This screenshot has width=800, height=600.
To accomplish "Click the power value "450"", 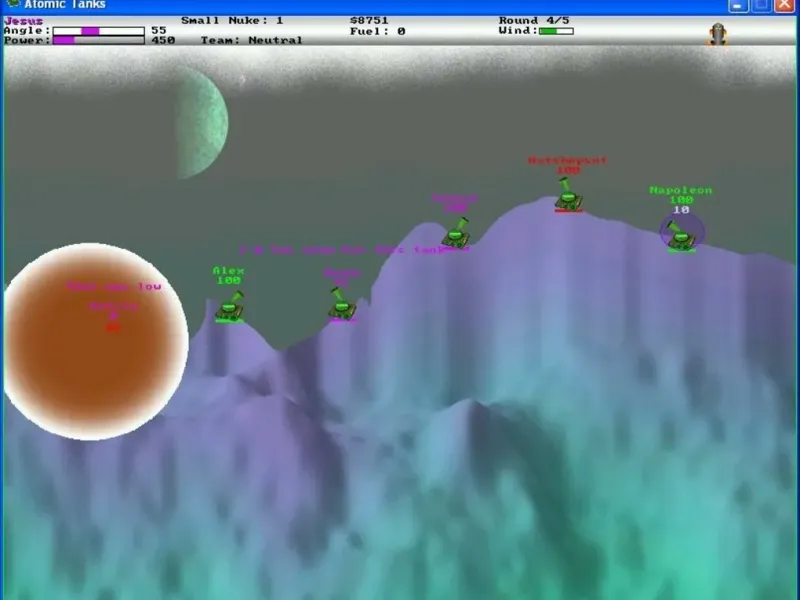I will [163, 40].
